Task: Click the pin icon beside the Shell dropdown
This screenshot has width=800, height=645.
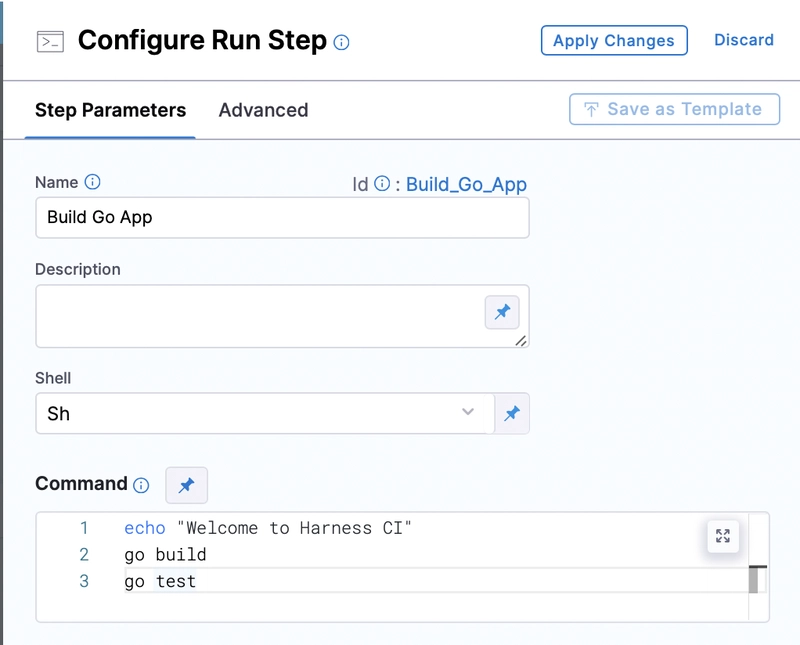Action: click(x=512, y=413)
